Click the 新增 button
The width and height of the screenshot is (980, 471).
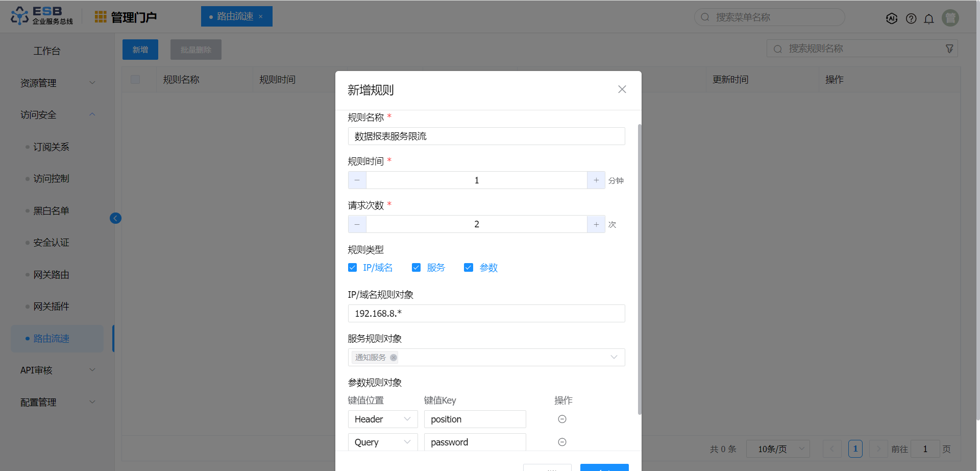140,50
